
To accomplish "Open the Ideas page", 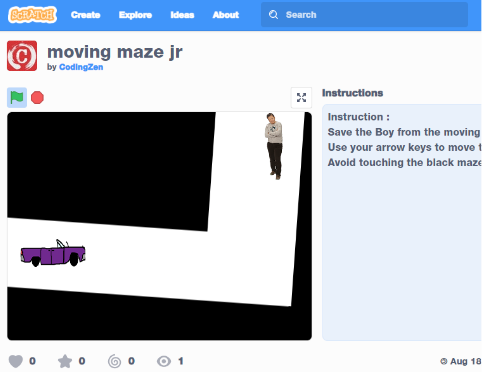I will point(182,15).
